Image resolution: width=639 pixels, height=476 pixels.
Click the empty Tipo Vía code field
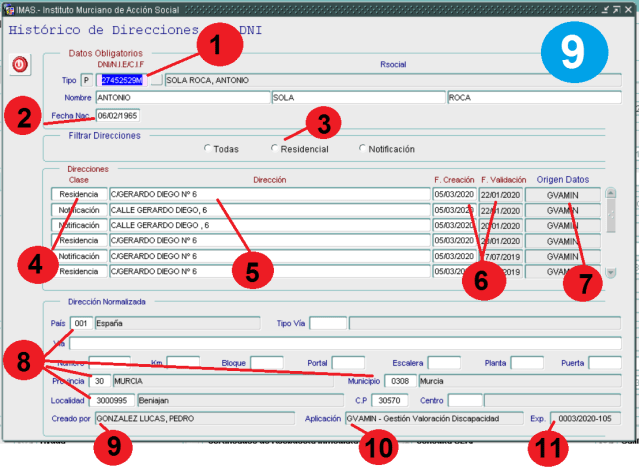327,323
